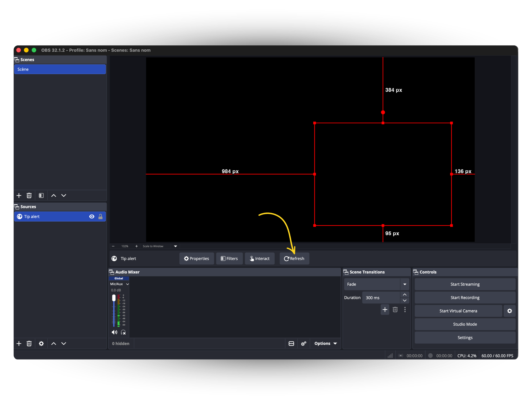Click recording status dot in status bar

click(x=430, y=356)
